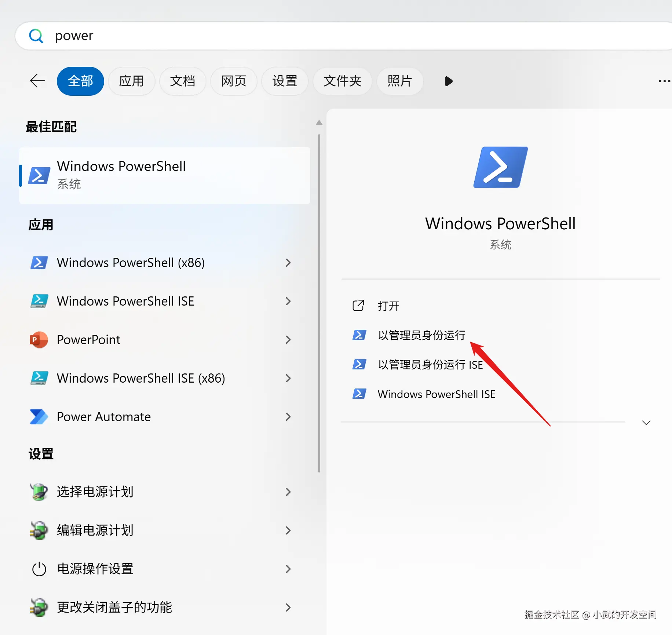Expand the PowerPoint chevron
Viewport: 672px width, 635px height.
click(288, 340)
